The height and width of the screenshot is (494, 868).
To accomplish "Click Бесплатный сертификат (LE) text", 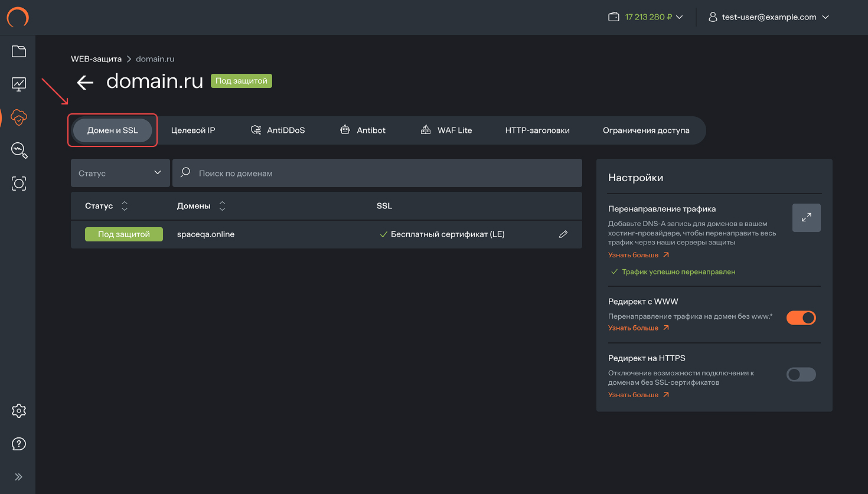I will (x=448, y=234).
